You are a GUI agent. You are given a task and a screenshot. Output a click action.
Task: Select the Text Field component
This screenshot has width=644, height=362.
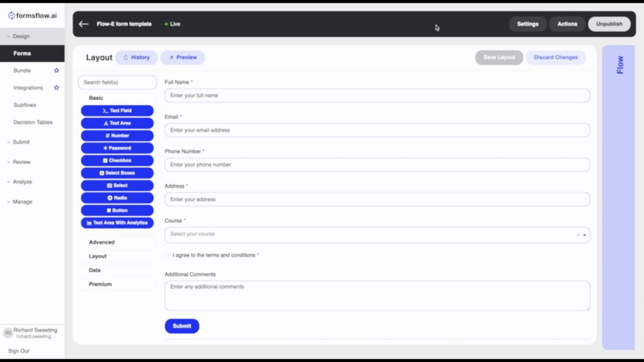tap(117, 110)
